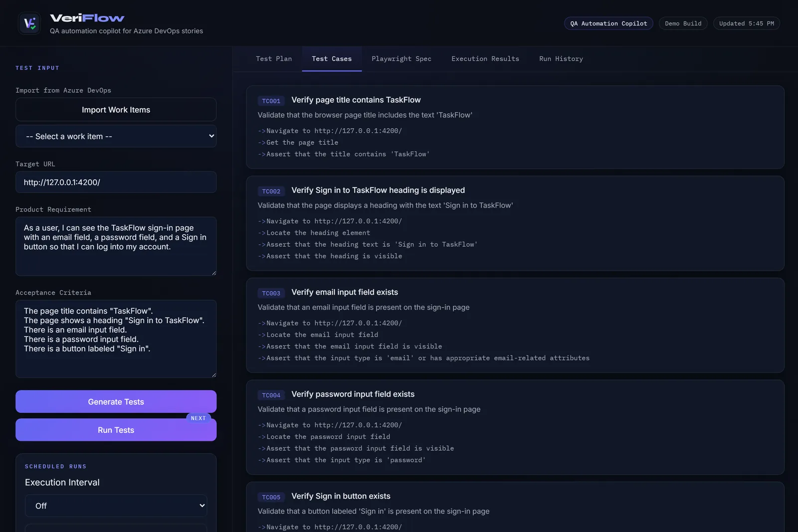The height and width of the screenshot is (532, 798).
Task: Click description 'Validate that a password input field is present'
Action: pos(369,409)
